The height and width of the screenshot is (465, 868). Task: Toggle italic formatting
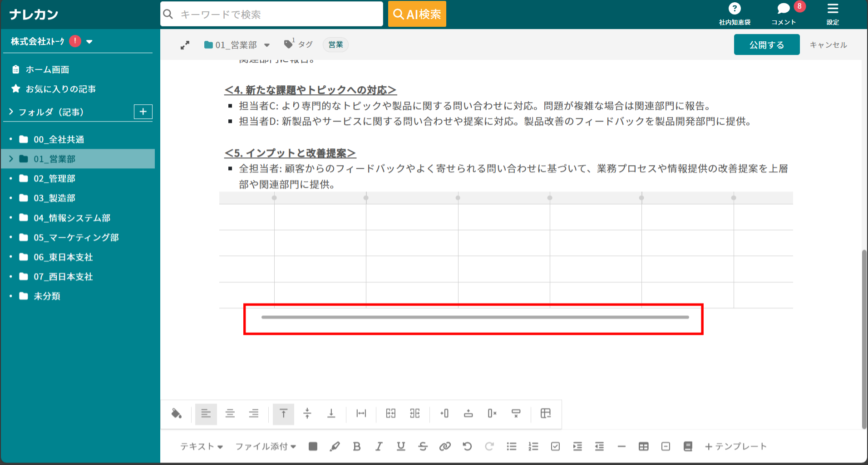tap(379, 446)
